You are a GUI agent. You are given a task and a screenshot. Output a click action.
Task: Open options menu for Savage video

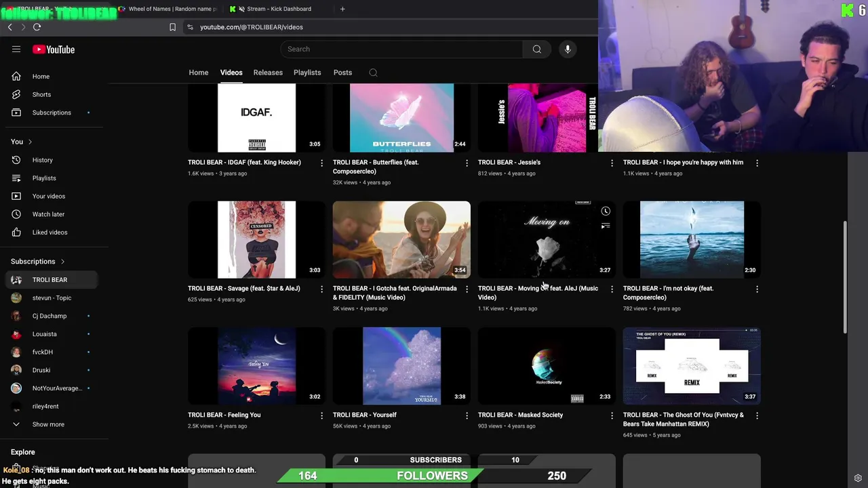(x=321, y=289)
